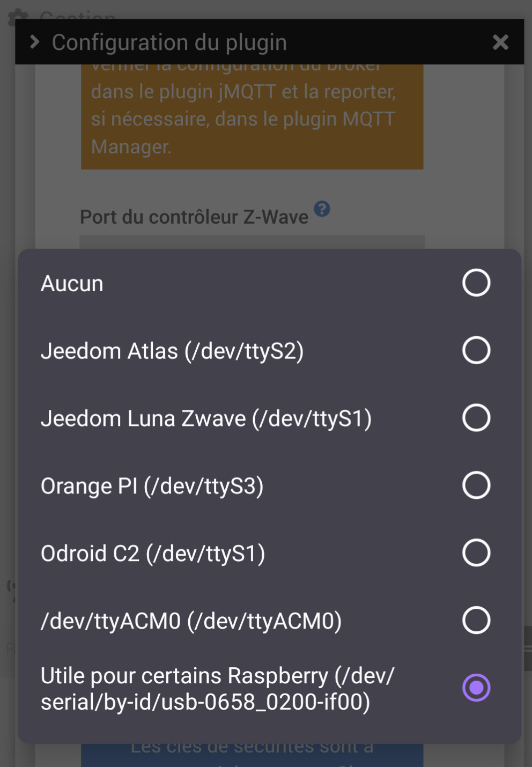Select the Orange PI radio button
This screenshot has width=532, height=767.
[476, 485]
